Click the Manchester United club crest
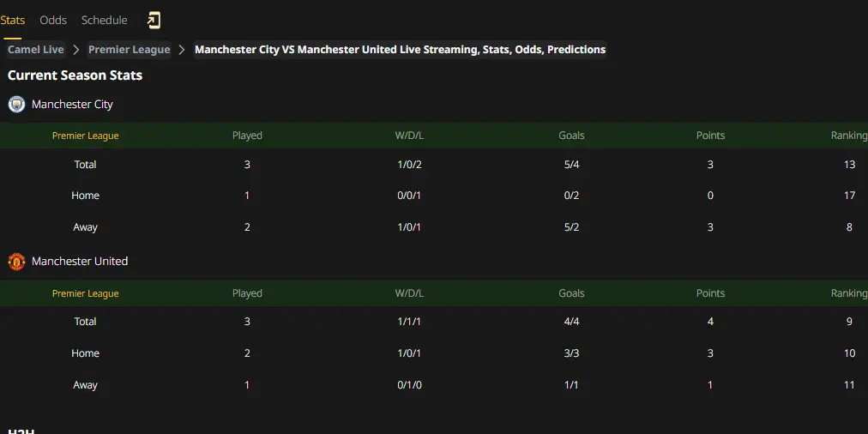Image resolution: width=868 pixels, height=434 pixels. [16, 262]
